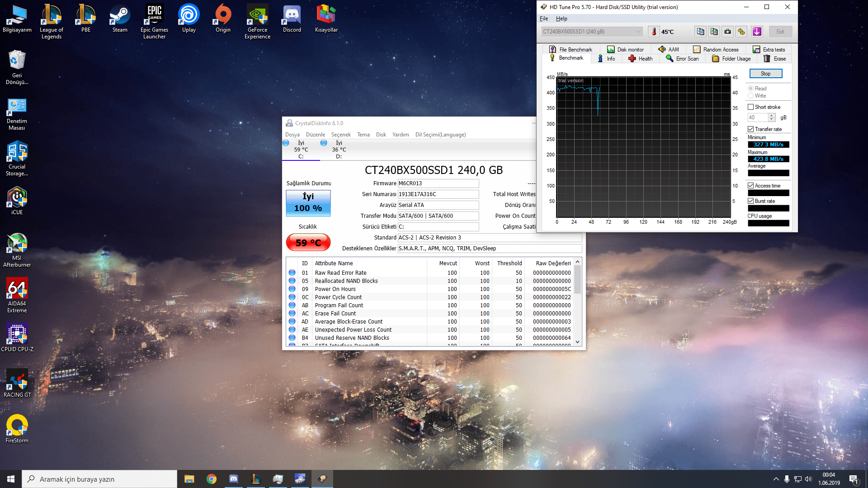The width and height of the screenshot is (868, 488).
Task: Click the screenshot camera icon in HD Tune
Action: (x=727, y=32)
